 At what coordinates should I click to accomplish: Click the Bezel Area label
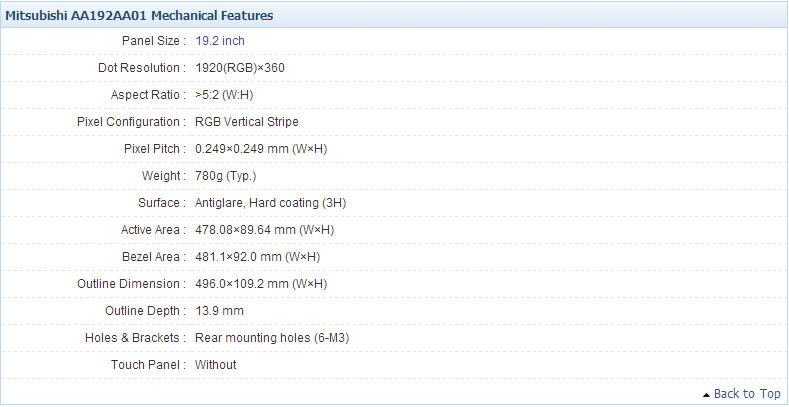pos(154,257)
